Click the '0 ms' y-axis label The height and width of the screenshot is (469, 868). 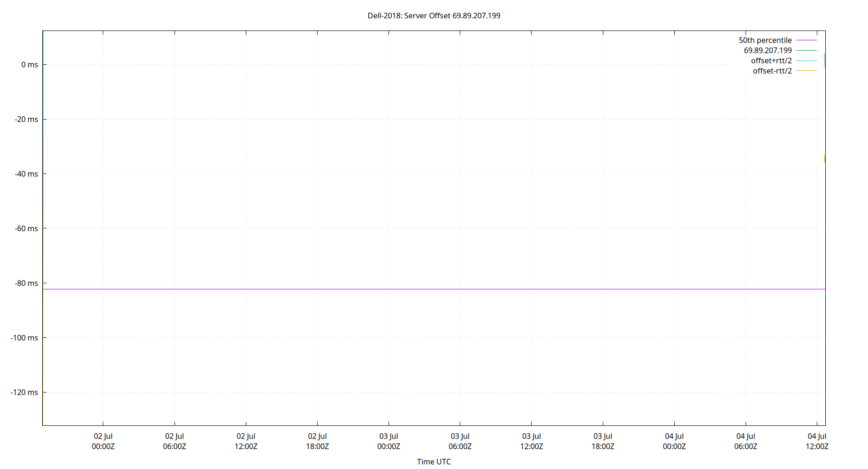[30, 65]
